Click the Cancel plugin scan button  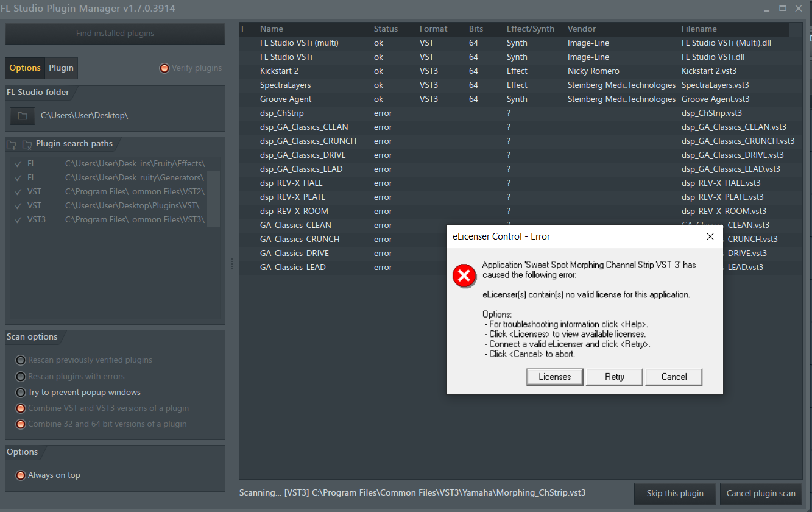pyautogui.click(x=761, y=494)
